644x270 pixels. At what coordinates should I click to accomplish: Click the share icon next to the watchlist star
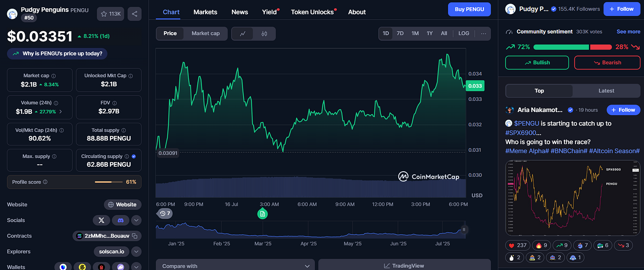point(134,14)
